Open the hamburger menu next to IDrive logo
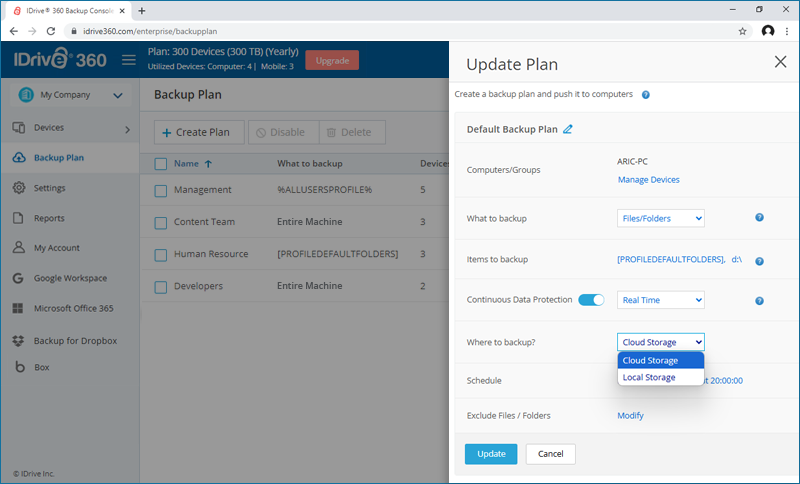Viewport: 800px width, 484px height. (x=128, y=60)
